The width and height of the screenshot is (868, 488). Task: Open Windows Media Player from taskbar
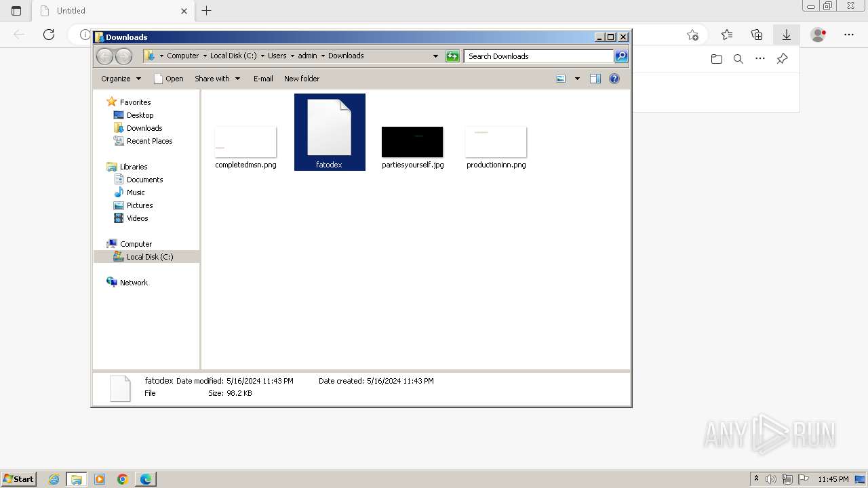[x=100, y=479]
